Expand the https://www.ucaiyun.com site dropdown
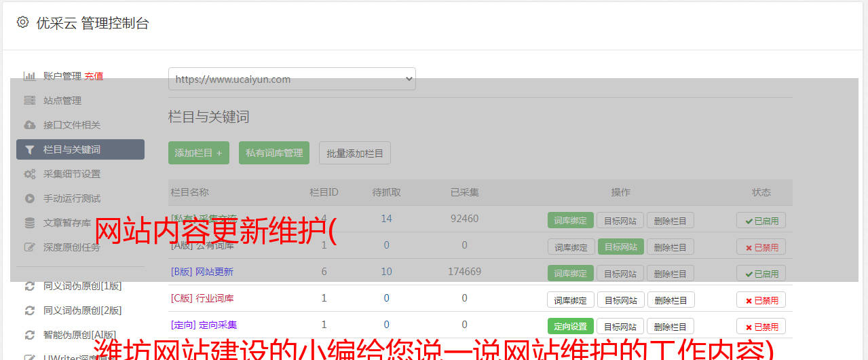Viewport: 868px width, 360px height. [292, 79]
